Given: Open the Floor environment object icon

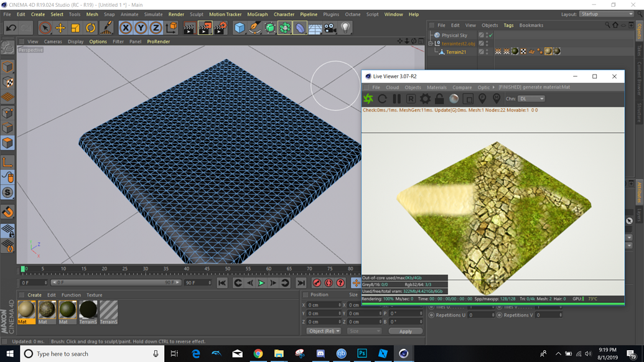Looking at the screenshot, I should (x=315, y=28).
